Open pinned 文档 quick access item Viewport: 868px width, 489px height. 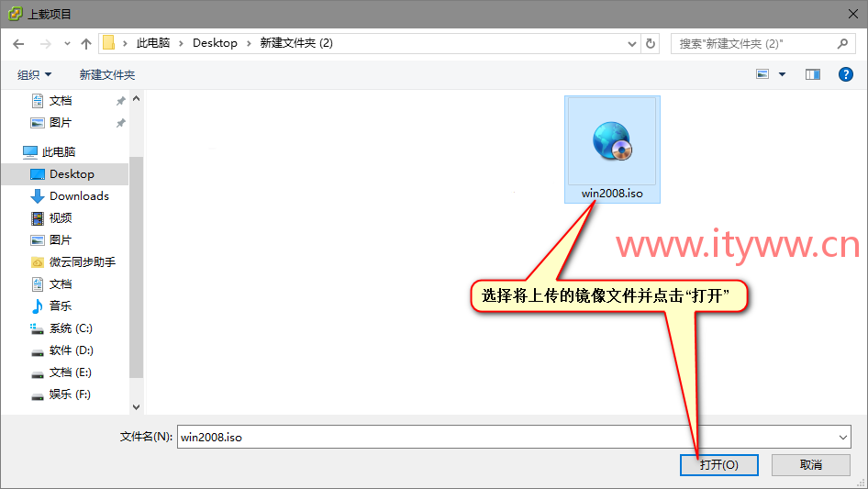pyautogui.click(x=61, y=101)
